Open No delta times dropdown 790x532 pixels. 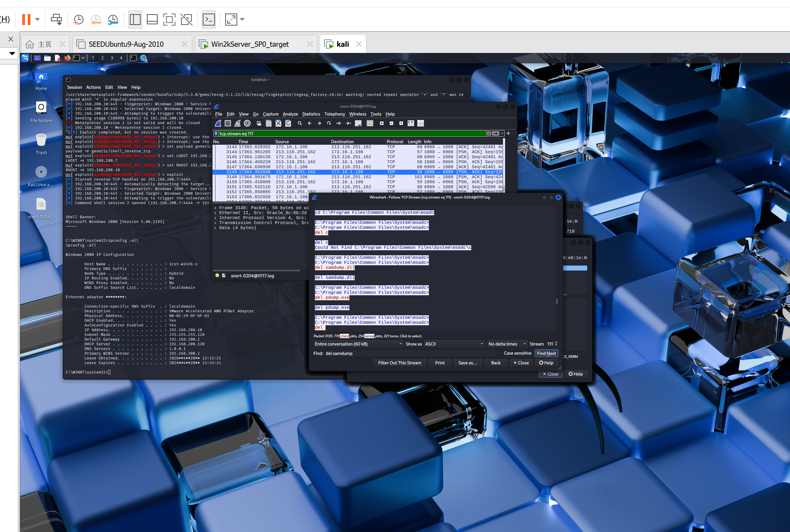coord(507,344)
